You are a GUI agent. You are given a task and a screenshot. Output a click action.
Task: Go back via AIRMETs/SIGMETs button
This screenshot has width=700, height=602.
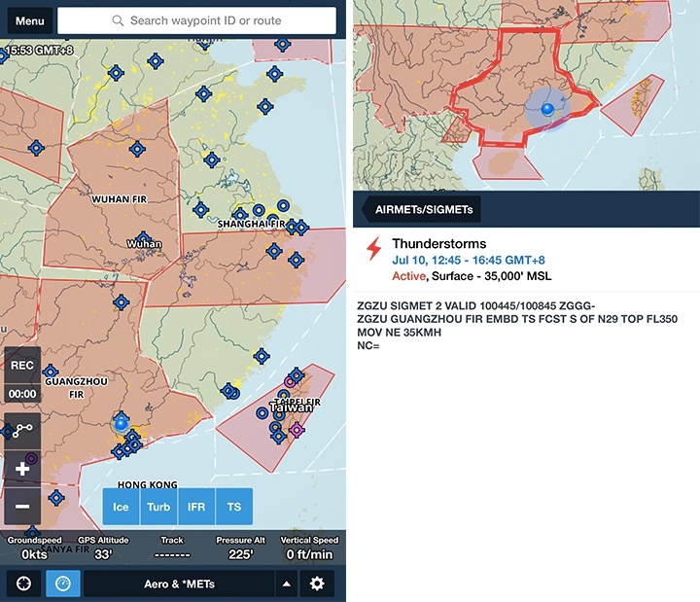[421, 209]
